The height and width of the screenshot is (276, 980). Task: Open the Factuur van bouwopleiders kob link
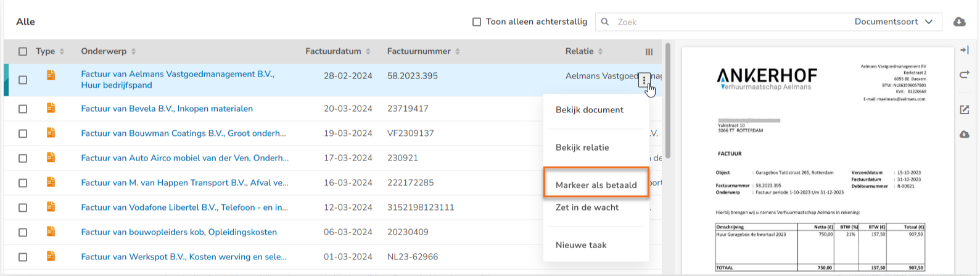pyautogui.click(x=179, y=232)
